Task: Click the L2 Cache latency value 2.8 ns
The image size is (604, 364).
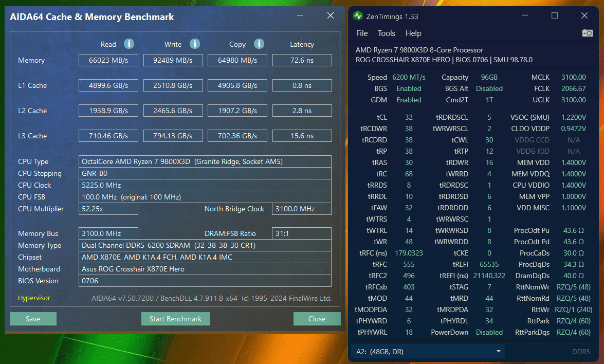Action: (x=302, y=111)
